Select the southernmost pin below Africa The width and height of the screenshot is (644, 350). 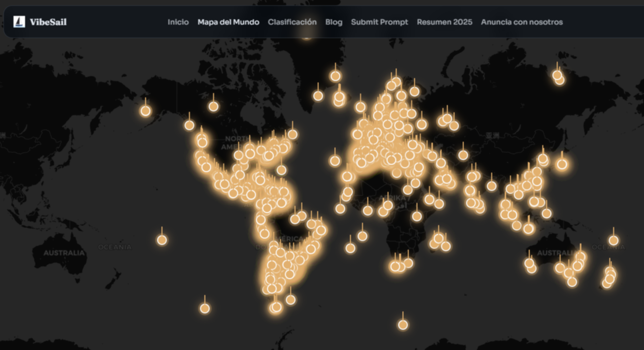point(403,324)
